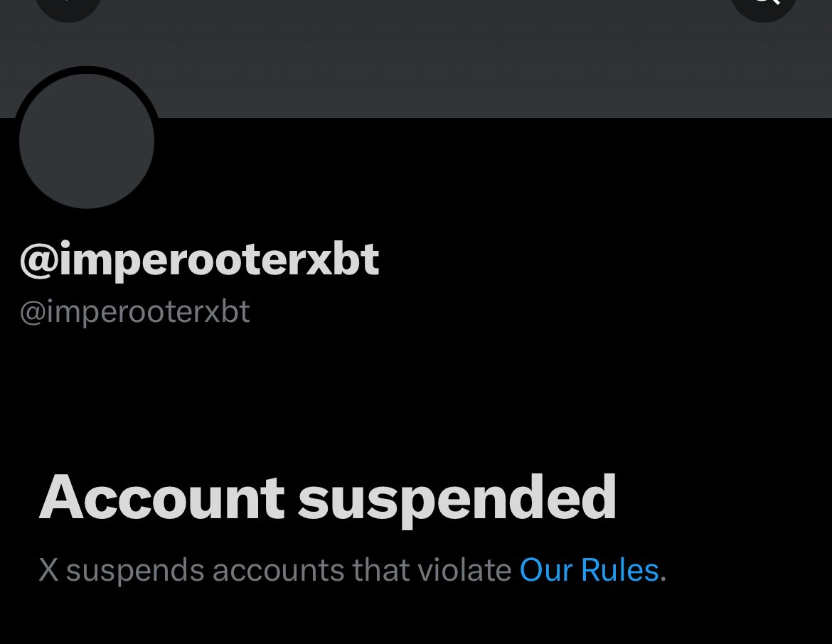The width and height of the screenshot is (832, 644).
Task: Click the word 'violate' in the notice
Action: pos(465,570)
